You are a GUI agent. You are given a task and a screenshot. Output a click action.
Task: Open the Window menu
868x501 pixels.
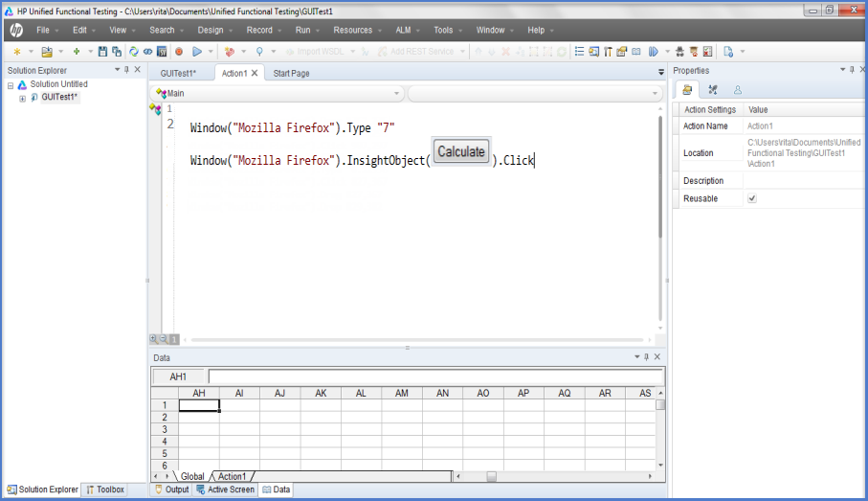click(491, 30)
